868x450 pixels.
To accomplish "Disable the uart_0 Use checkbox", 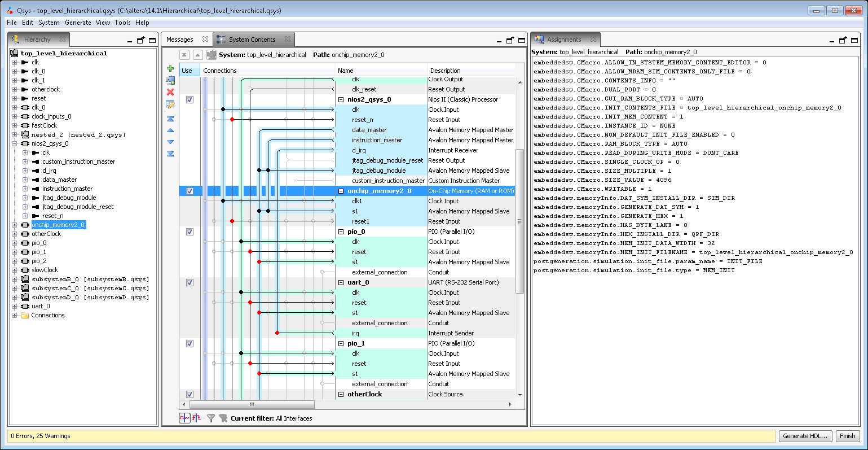I will pyautogui.click(x=190, y=282).
